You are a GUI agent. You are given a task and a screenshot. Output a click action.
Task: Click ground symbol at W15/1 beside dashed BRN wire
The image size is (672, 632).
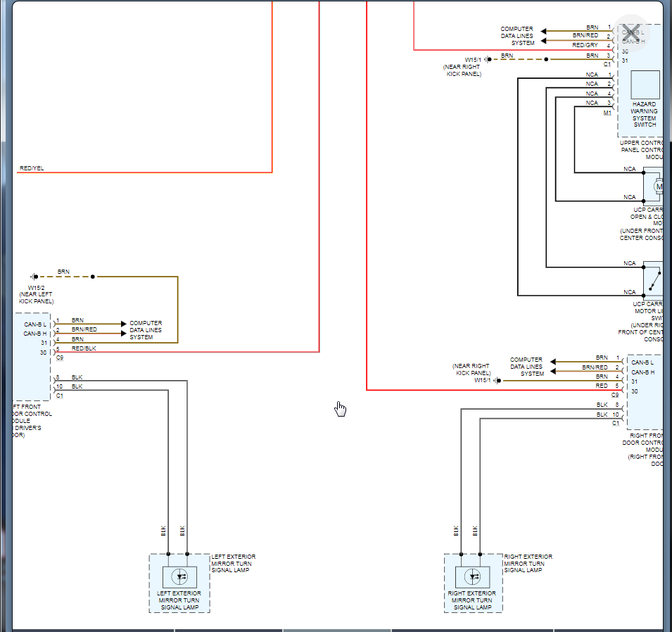pyautogui.click(x=488, y=59)
